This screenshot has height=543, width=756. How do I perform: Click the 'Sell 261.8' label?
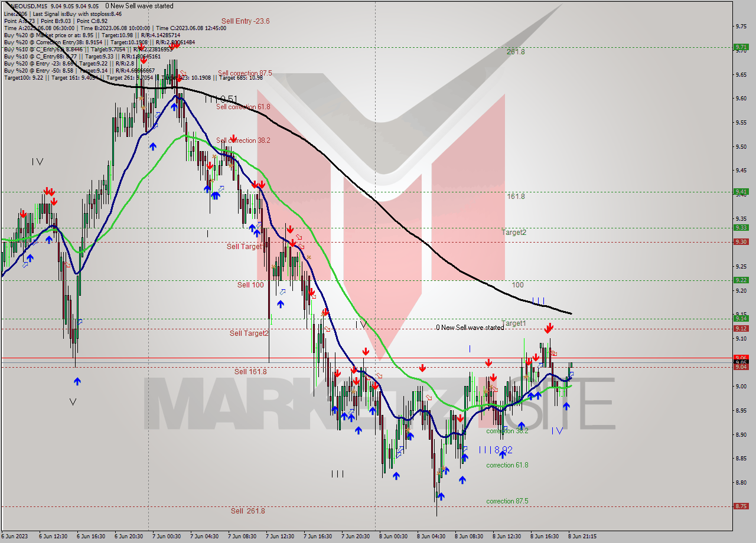(x=248, y=511)
